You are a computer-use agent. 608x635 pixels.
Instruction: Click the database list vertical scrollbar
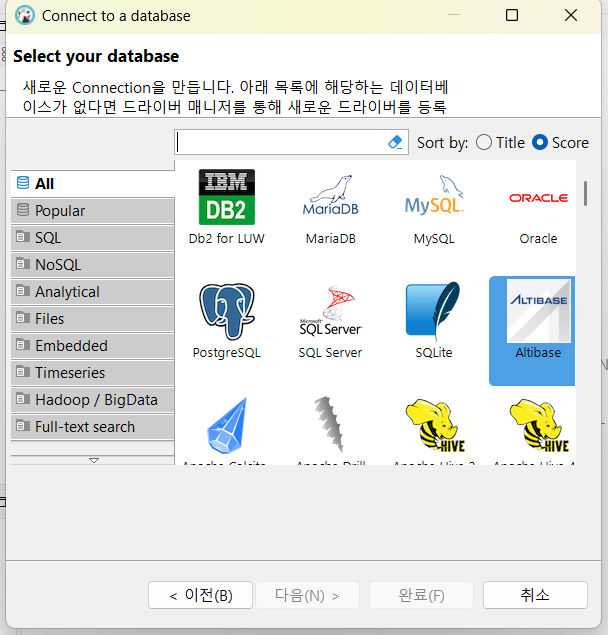[585, 194]
